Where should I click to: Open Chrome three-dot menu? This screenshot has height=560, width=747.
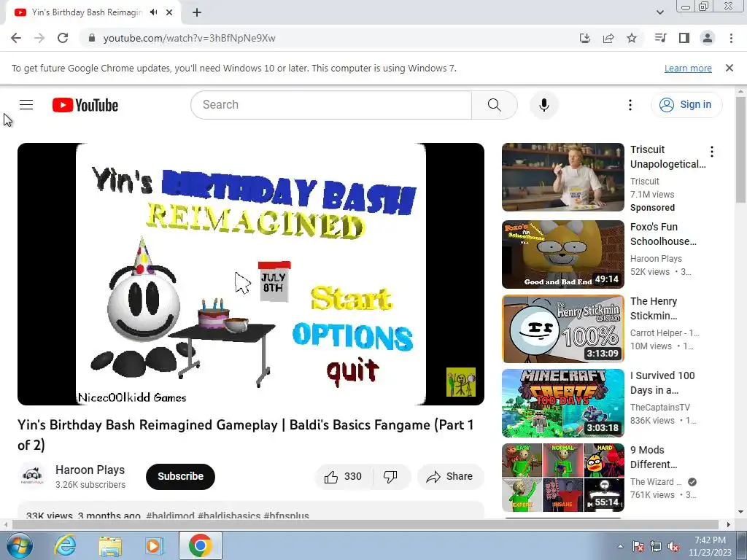point(731,38)
